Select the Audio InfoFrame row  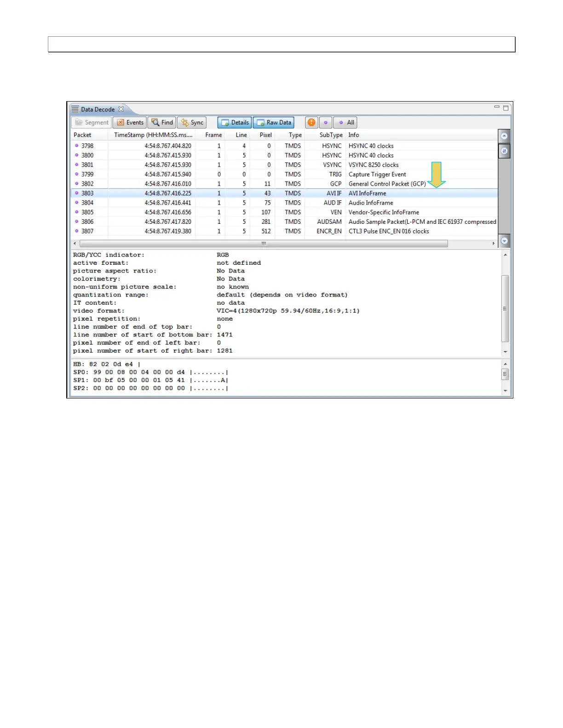point(284,203)
